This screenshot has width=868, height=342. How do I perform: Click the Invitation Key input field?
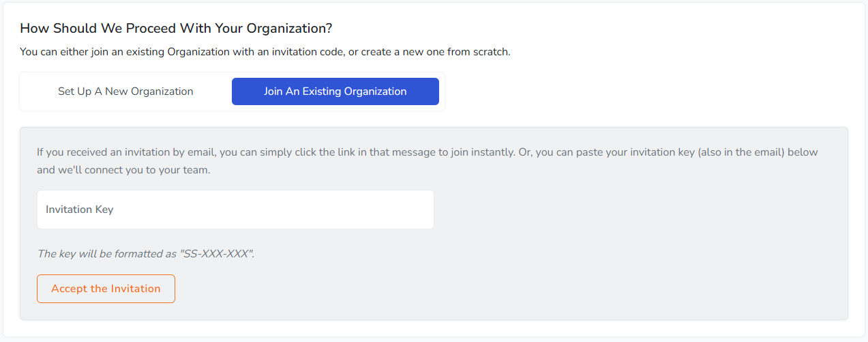pyautogui.click(x=235, y=210)
